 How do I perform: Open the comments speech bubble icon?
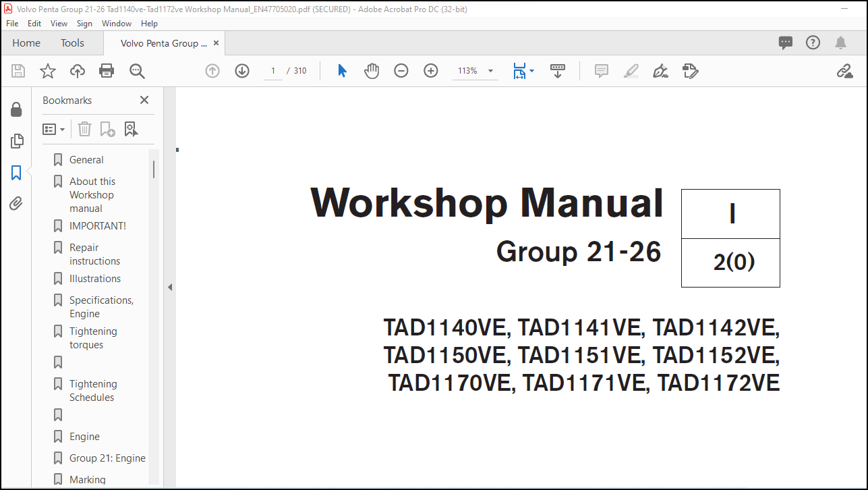(x=786, y=43)
